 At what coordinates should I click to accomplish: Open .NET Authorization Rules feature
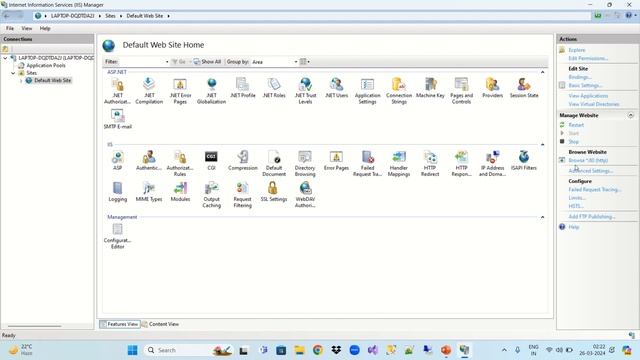[x=118, y=91]
